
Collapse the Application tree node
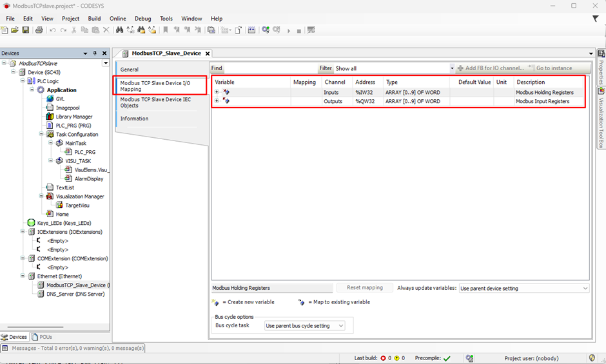(32, 90)
